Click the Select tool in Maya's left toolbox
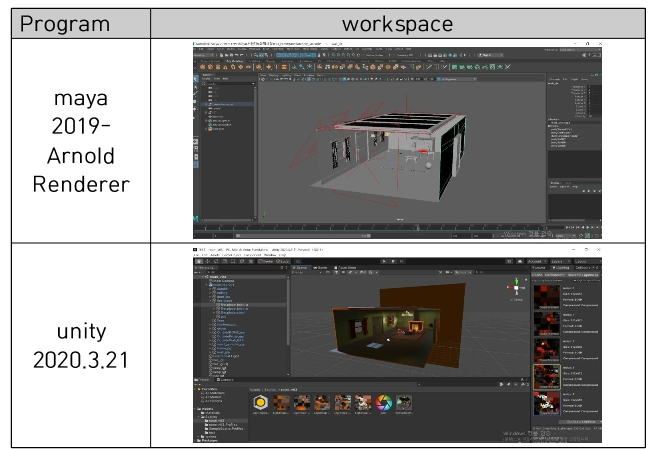This screenshot has width=665, height=449. click(x=197, y=80)
